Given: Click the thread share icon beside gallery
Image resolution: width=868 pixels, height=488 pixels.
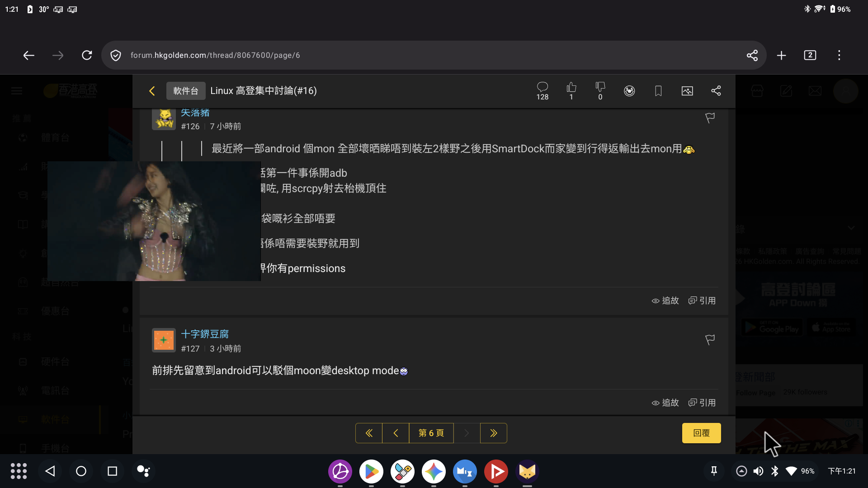Looking at the screenshot, I should tap(716, 91).
